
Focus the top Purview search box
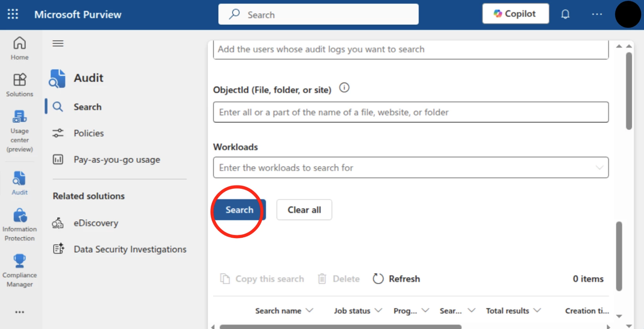point(318,14)
